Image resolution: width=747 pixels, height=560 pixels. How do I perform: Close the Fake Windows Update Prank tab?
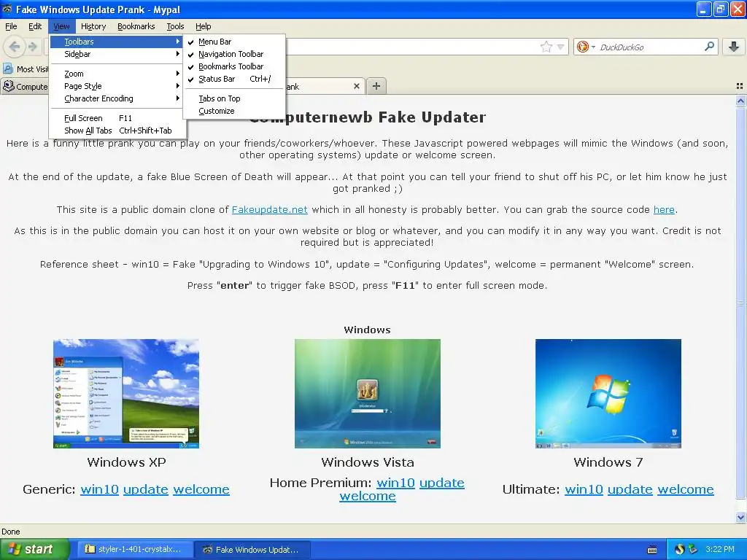pyautogui.click(x=356, y=86)
